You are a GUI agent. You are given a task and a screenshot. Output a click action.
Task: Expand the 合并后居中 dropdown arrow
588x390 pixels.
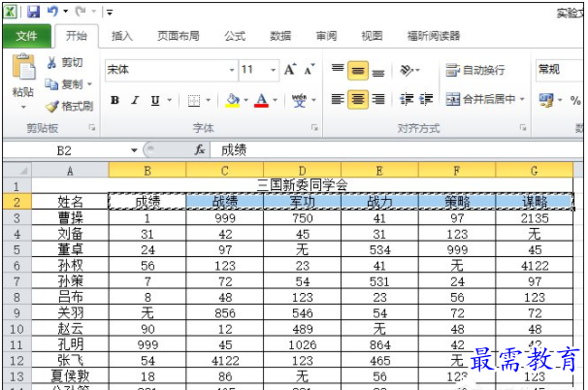(522, 99)
